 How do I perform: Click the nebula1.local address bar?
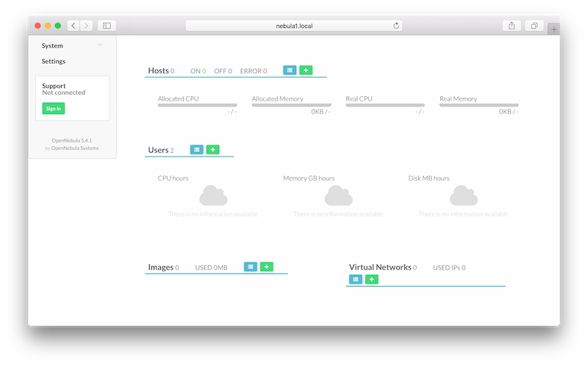click(x=293, y=26)
